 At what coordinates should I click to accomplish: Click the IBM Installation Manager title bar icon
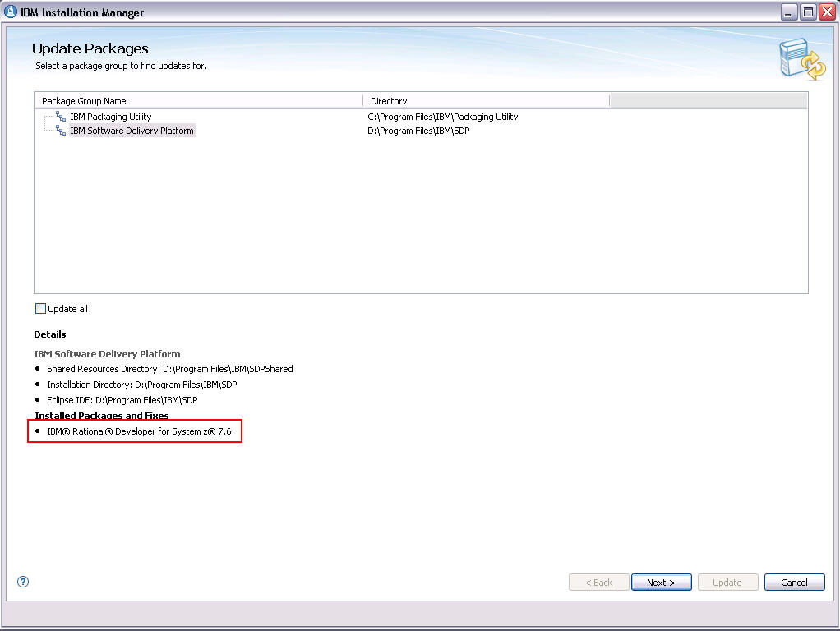[10, 12]
